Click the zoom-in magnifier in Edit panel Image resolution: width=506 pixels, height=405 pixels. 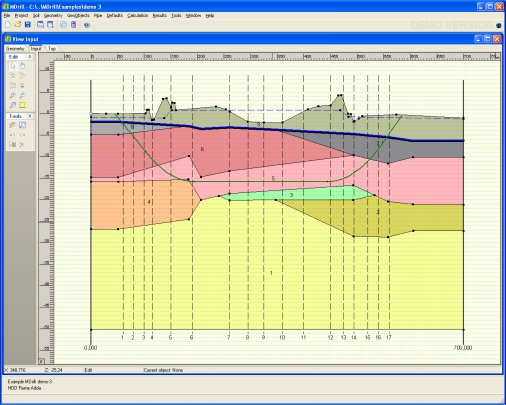coord(13,95)
